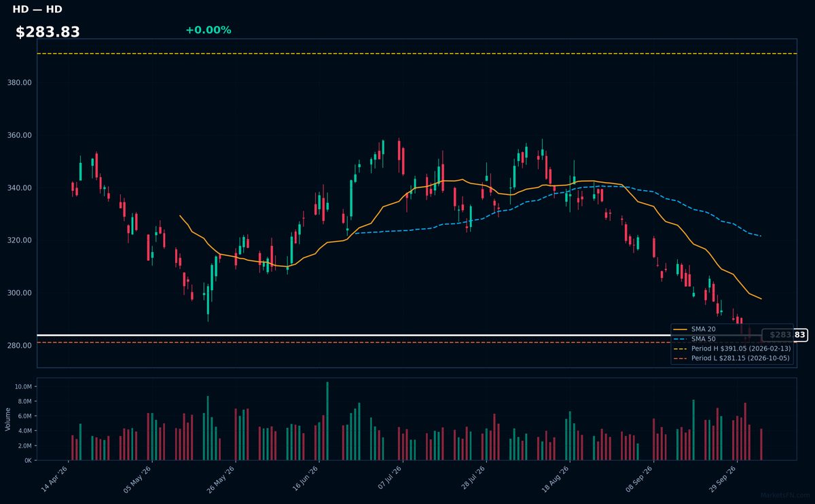Click the 14 Apr '26 date label
The image size is (815, 504).
(56, 478)
